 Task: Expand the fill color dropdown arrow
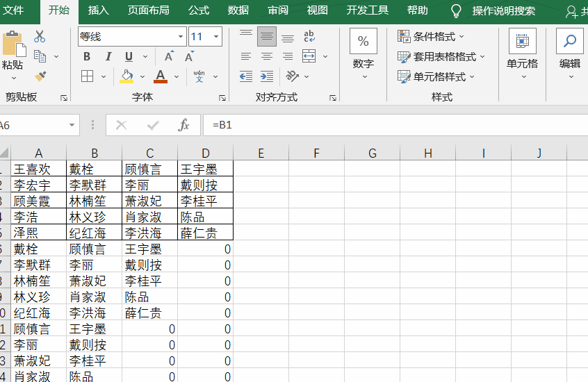142,76
